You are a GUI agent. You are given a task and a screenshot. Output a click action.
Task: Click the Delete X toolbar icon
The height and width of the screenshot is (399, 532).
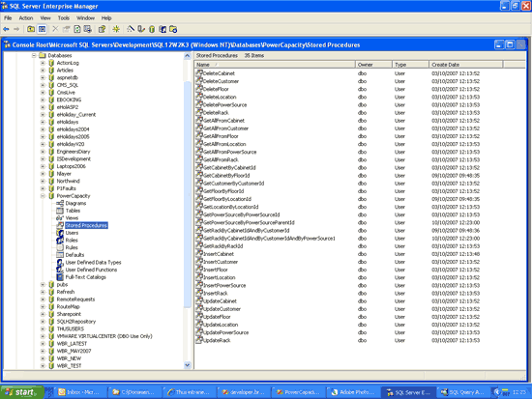(55, 29)
